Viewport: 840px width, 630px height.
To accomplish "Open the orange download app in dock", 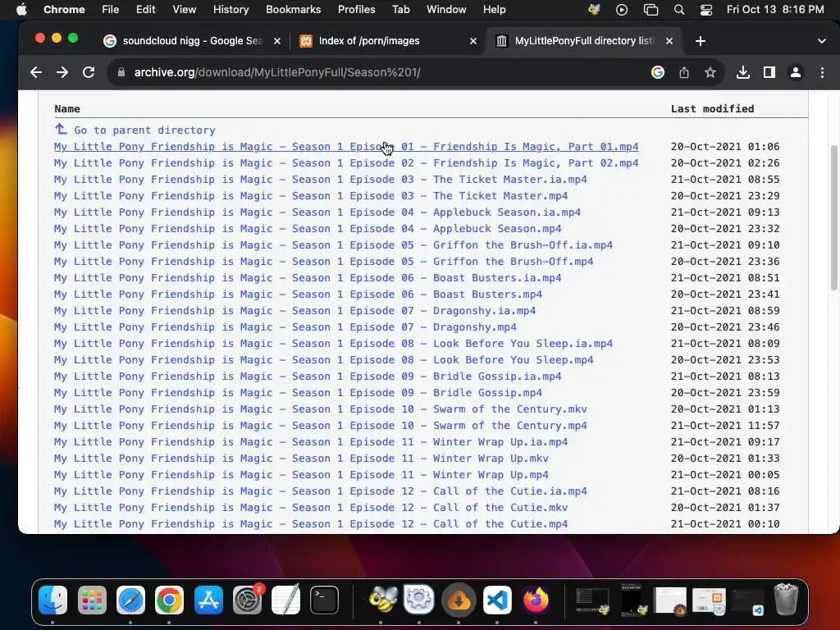I will (459, 600).
